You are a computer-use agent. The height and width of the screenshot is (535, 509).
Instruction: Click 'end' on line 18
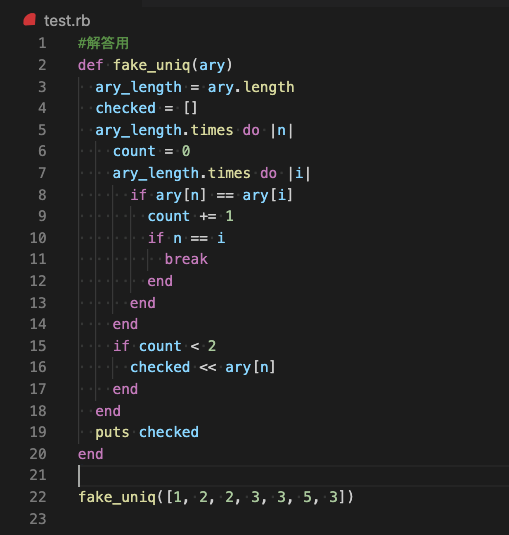point(108,411)
